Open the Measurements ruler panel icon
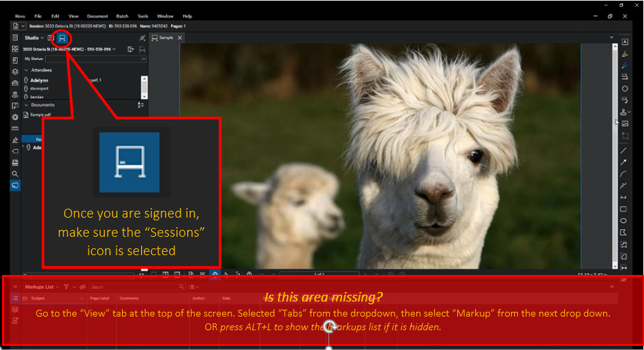This screenshot has height=350, width=644. (x=15, y=129)
